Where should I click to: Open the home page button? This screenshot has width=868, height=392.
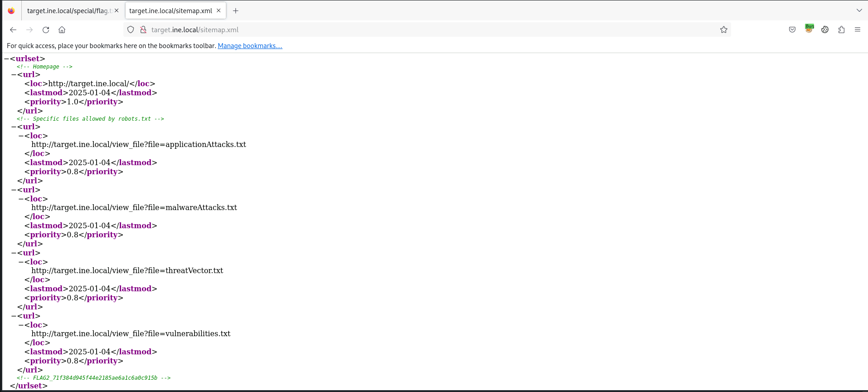pos(62,29)
